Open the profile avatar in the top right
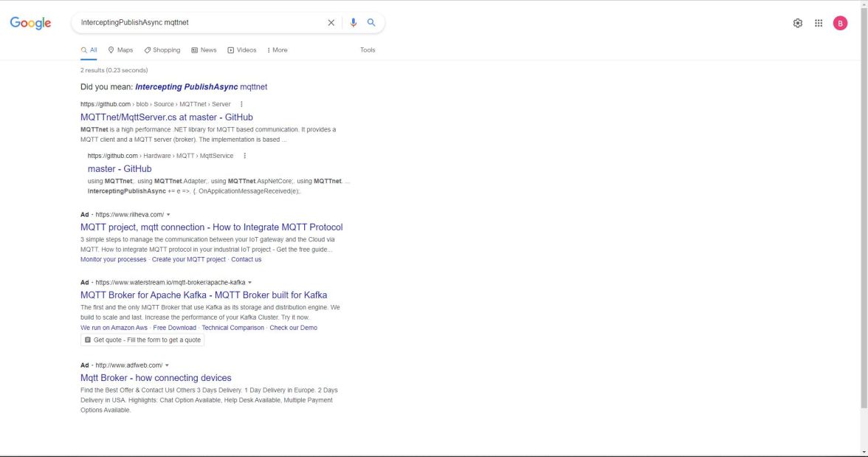This screenshot has width=868, height=457. tap(839, 23)
